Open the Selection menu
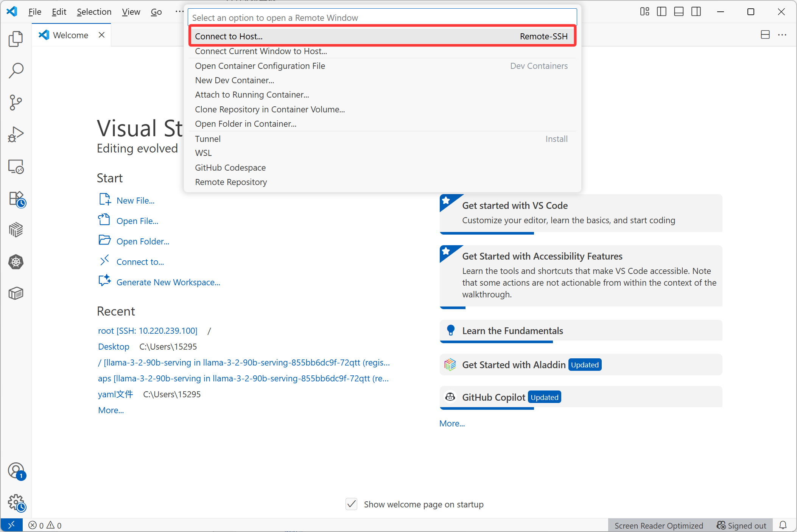The image size is (797, 532). pos(94,12)
